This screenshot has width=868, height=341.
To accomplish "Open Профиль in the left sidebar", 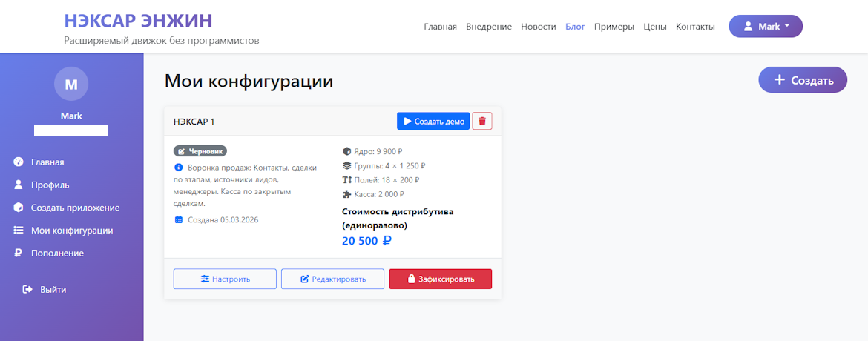I will coord(50,185).
